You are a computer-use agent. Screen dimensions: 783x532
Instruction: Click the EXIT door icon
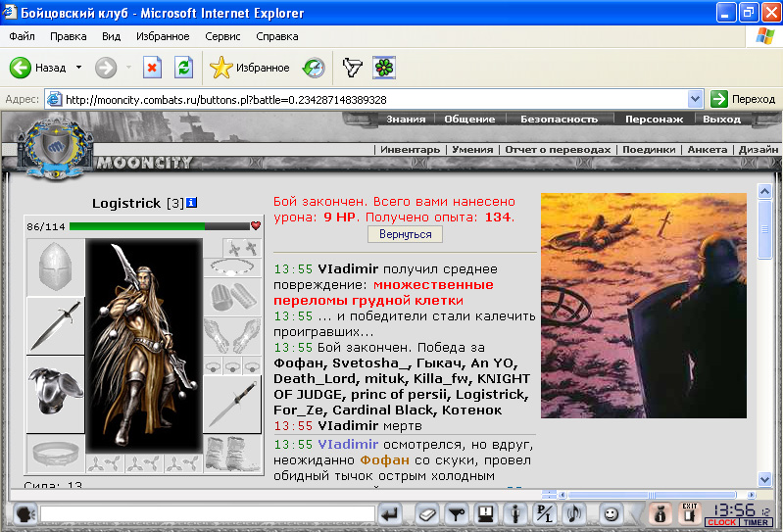pos(689,513)
